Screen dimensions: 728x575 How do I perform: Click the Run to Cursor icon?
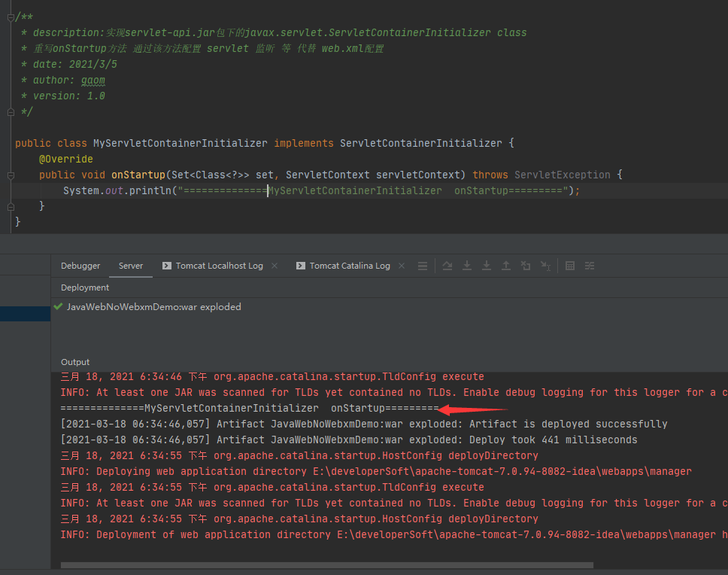[545, 266]
